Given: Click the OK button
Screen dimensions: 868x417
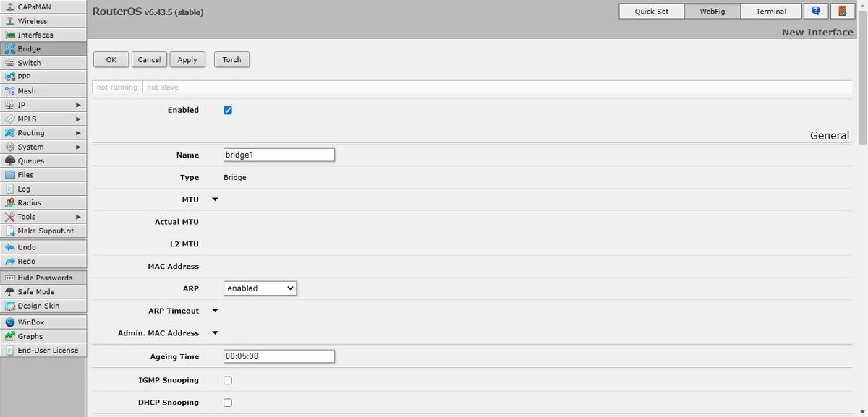Looking at the screenshot, I should coord(111,60).
